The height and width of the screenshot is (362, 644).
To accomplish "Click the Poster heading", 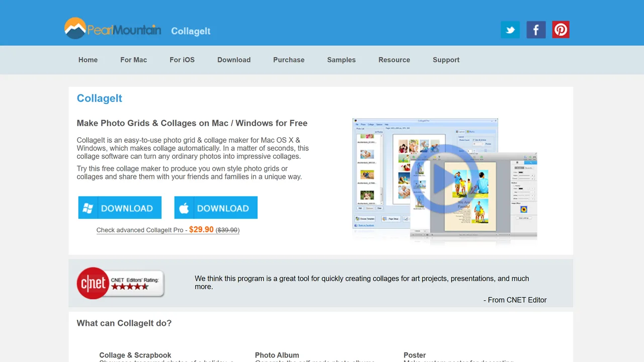I will pos(415,355).
